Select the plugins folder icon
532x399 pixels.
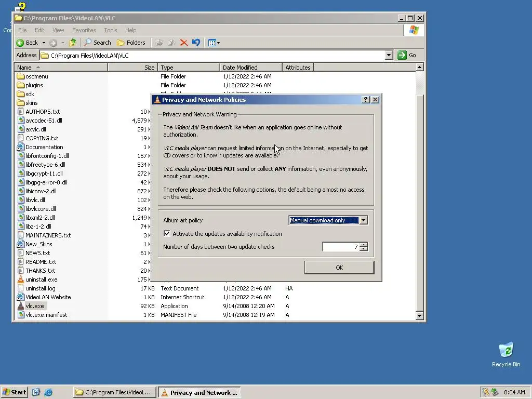coord(21,85)
